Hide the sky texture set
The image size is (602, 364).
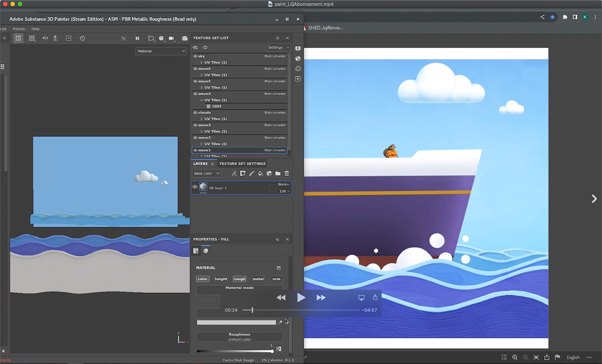(195, 56)
